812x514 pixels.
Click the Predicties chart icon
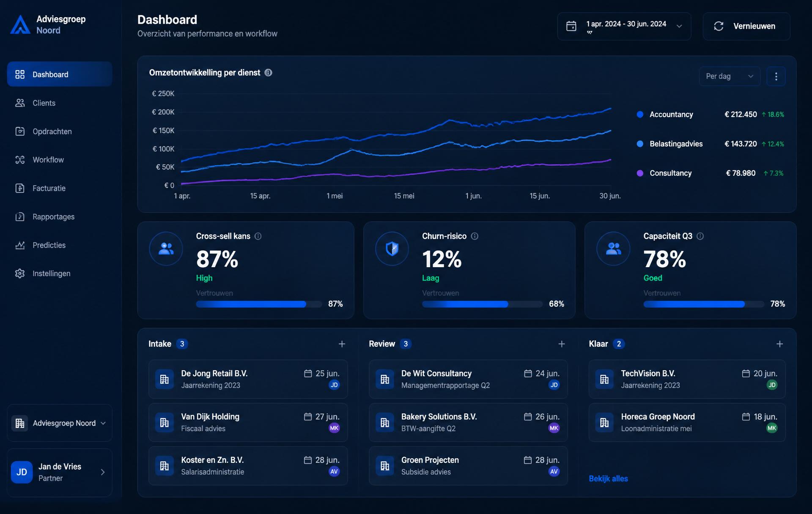pos(20,245)
